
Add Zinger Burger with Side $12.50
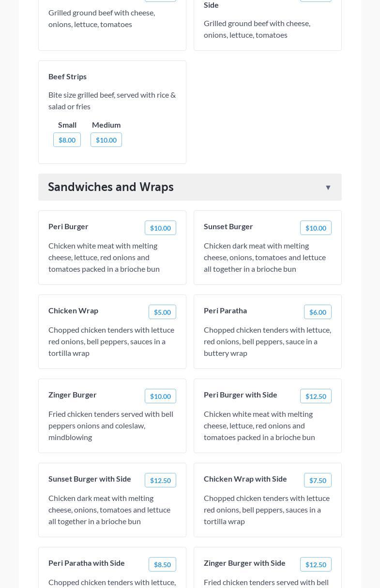tap(316, 565)
